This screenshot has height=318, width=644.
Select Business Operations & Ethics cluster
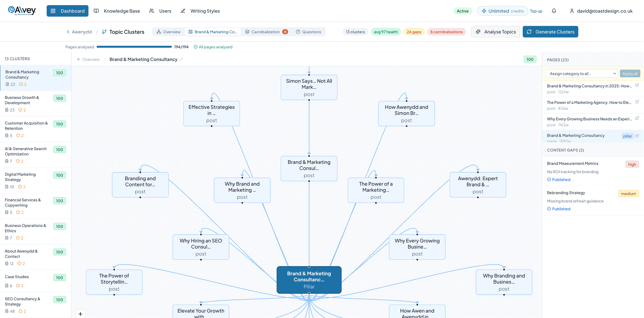click(36, 232)
